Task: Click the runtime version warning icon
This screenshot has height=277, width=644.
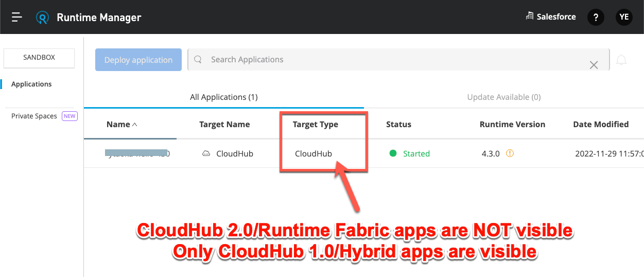Action: pos(510,153)
